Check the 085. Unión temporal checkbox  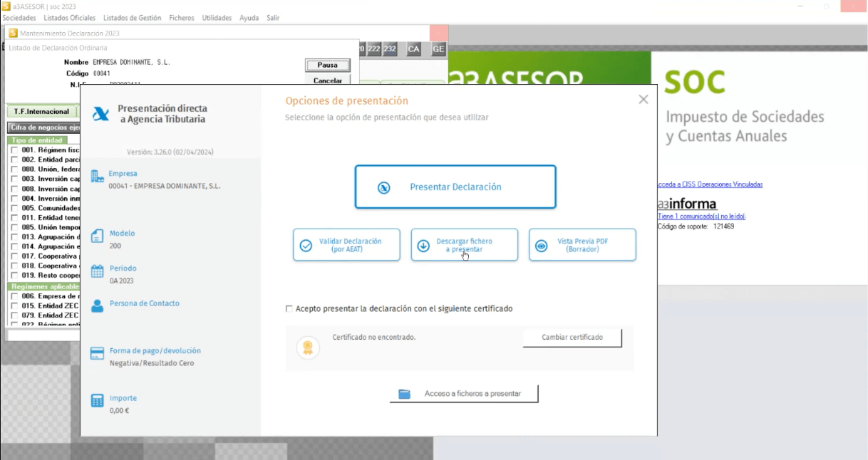[x=14, y=227]
